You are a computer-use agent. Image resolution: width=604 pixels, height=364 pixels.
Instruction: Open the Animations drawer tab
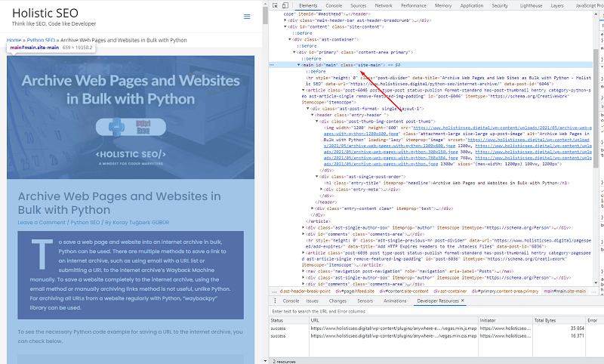click(395, 301)
